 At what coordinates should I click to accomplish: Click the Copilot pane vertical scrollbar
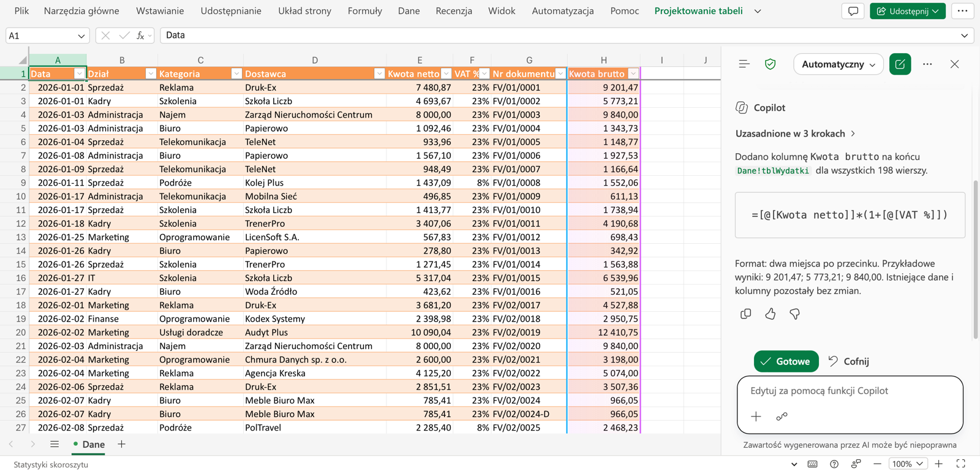coord(976,260)
